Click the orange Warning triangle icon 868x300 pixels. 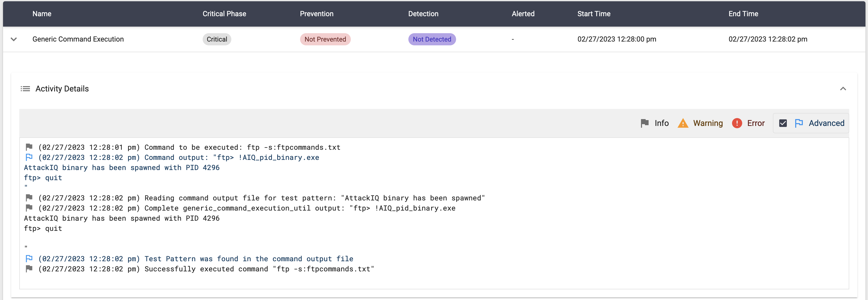pos(683,123)
